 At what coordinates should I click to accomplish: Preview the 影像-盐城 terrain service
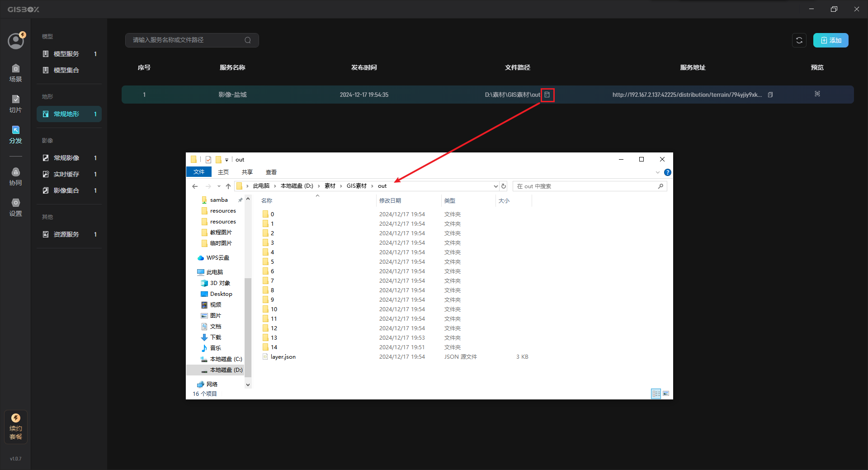pos(817,94)
